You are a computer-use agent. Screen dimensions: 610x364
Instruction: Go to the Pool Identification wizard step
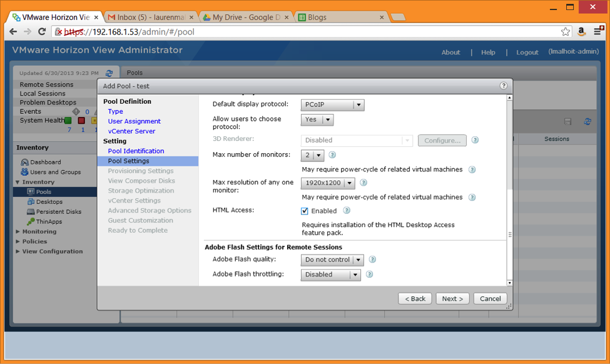click(x=136, y=151)
